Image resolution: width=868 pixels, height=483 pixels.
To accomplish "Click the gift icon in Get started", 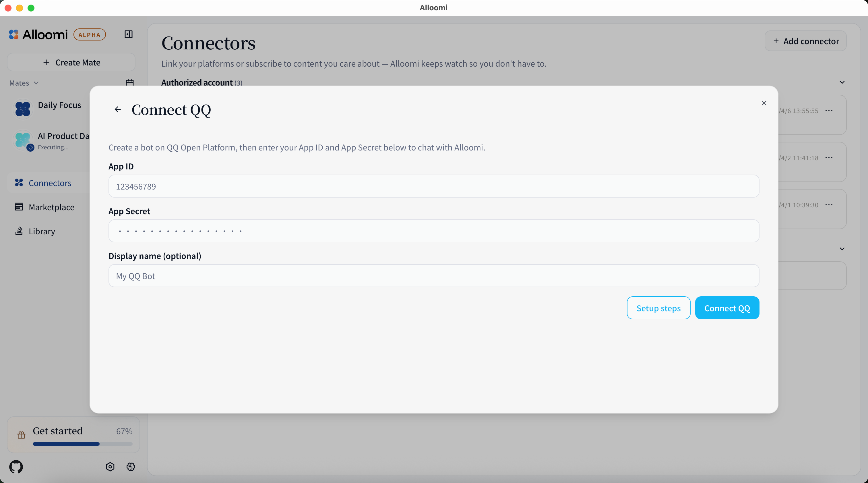I will tap(21, 435).
